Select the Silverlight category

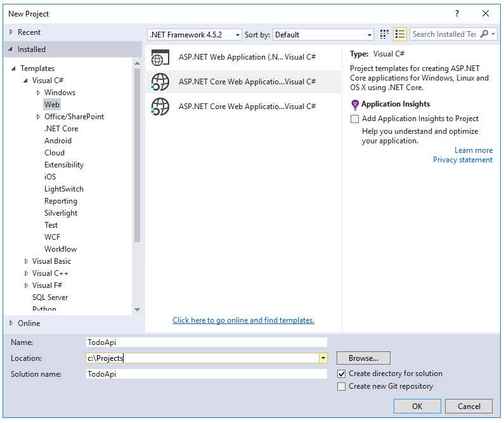point(61,213)
